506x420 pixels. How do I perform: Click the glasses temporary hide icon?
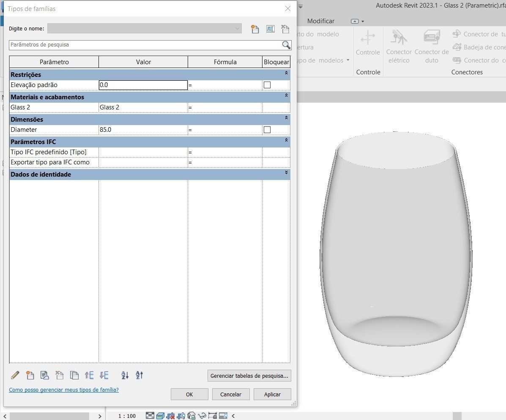point(202,416)
